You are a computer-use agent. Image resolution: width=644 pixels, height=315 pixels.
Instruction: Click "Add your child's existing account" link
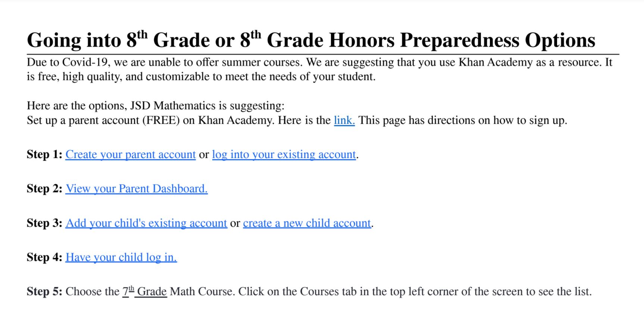(146, 223)
